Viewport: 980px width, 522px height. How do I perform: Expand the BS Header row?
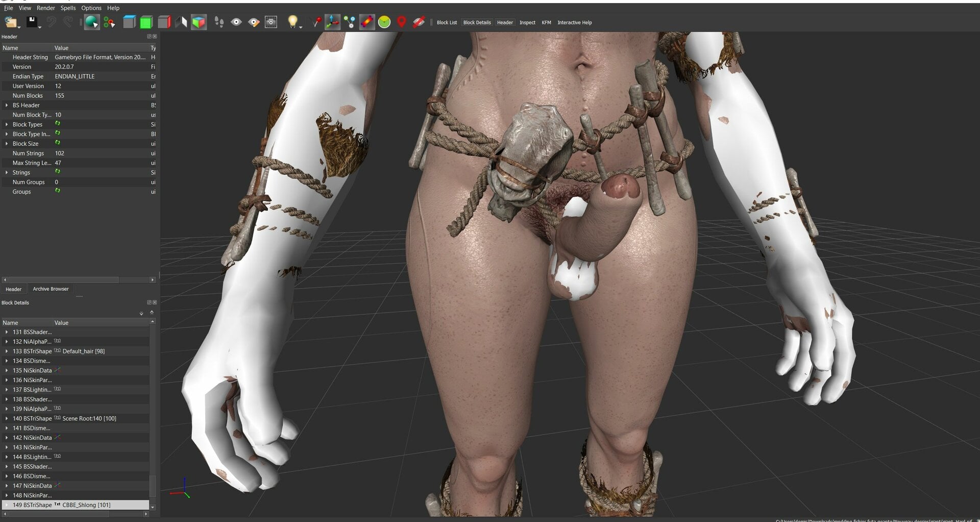click(7, 105)
